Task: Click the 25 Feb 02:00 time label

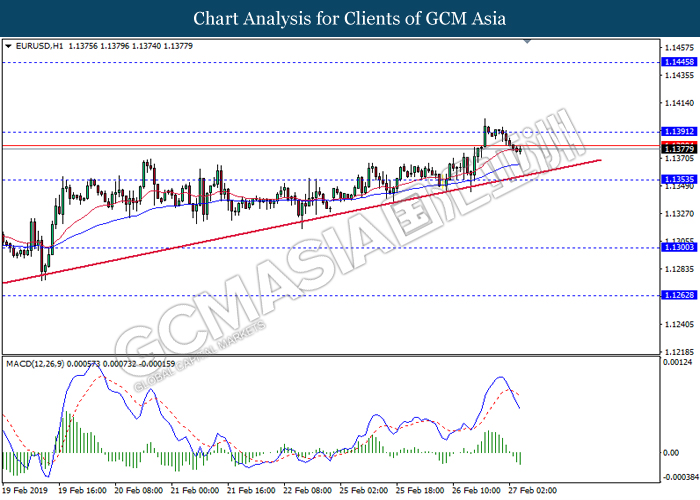Action: [x=363, y=491]
